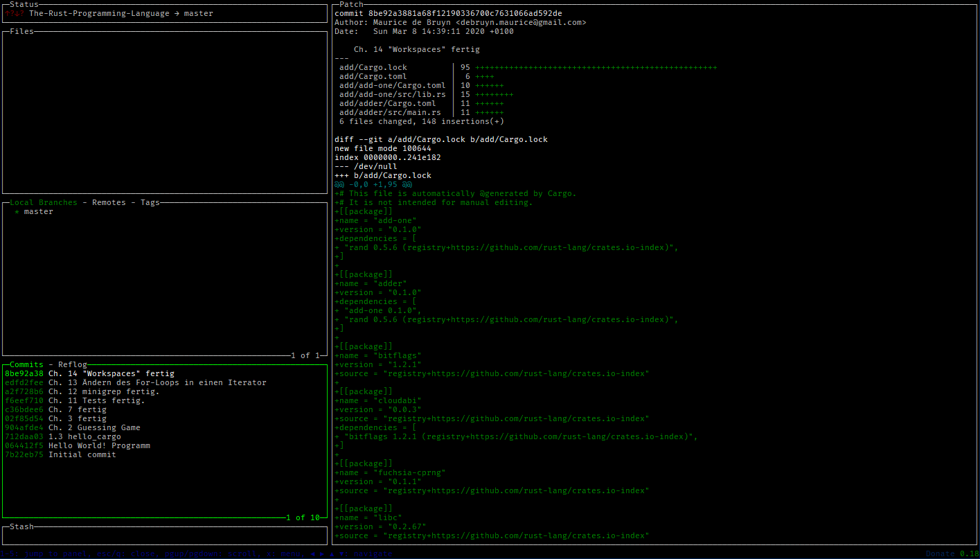Focus the Status panel title

coord(24,4)
